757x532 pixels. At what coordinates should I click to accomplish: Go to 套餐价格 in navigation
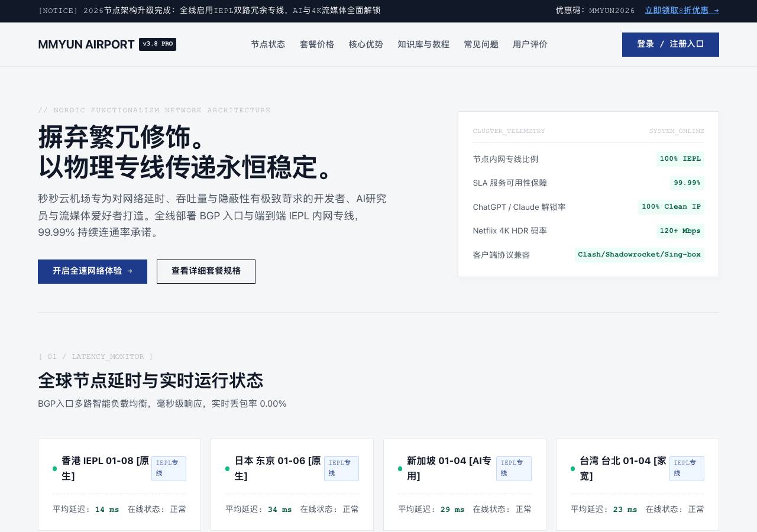pos(317,44)
